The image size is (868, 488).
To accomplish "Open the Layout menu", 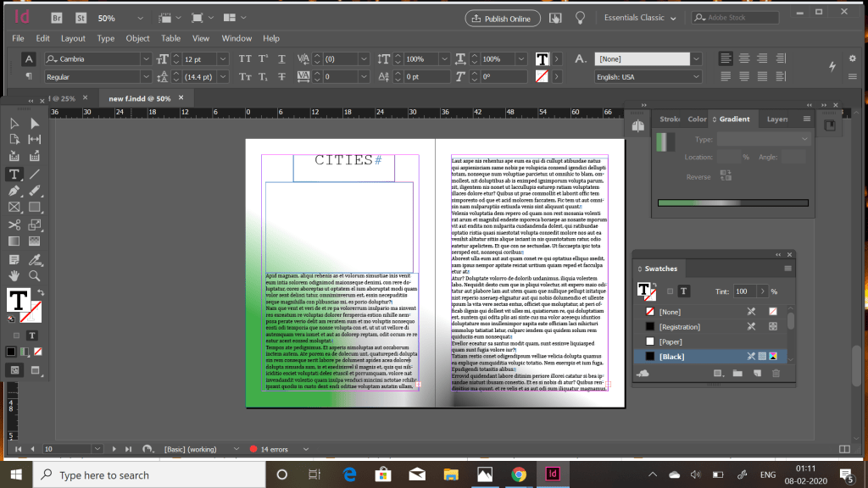I will [73, 38].
